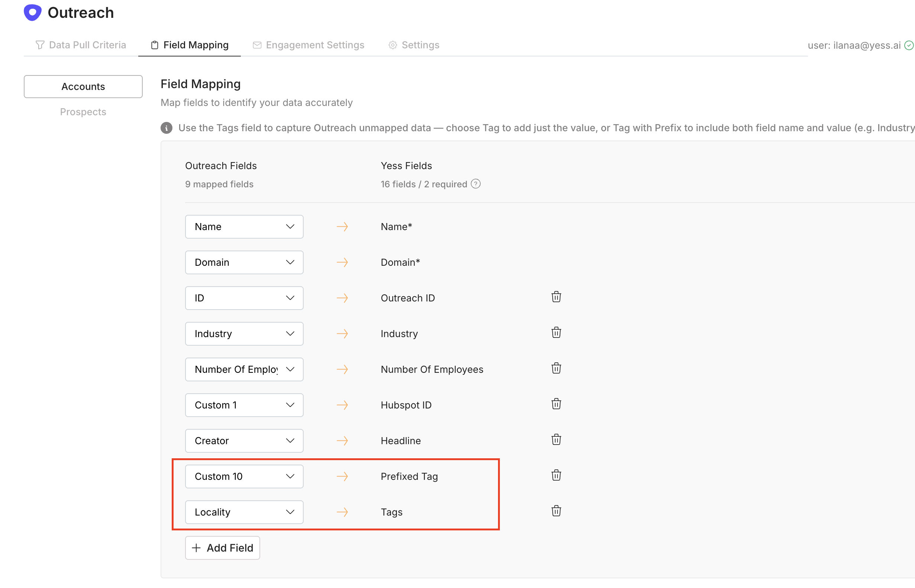
Task: Delete the Outreach ID mapping row
Action: [556, 297]
